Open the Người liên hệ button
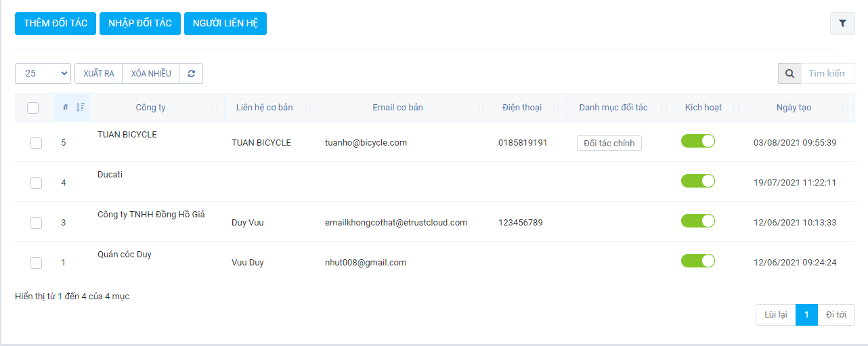Viewport: 868px width, 346px height. pyautogui.click(x=225, y=23)
